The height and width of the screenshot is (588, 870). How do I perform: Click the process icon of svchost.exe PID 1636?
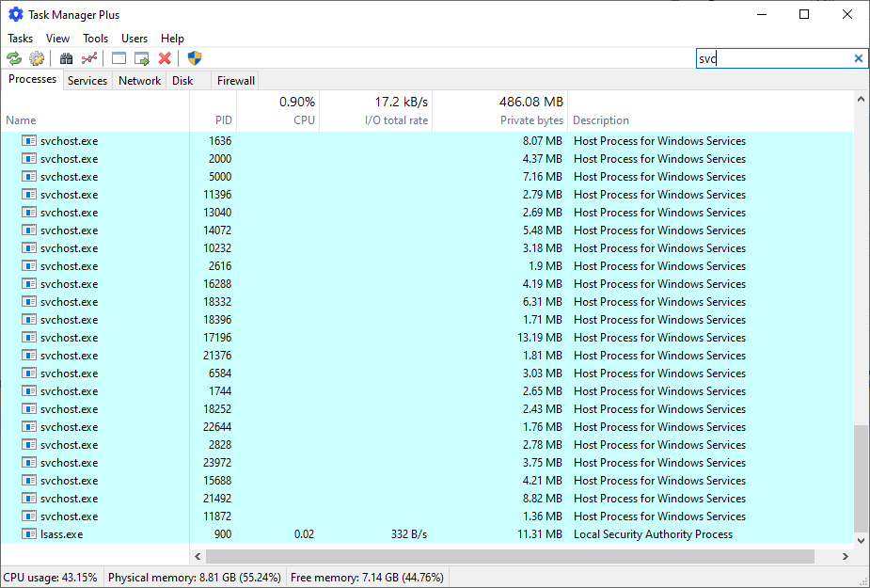pos(29,140)
